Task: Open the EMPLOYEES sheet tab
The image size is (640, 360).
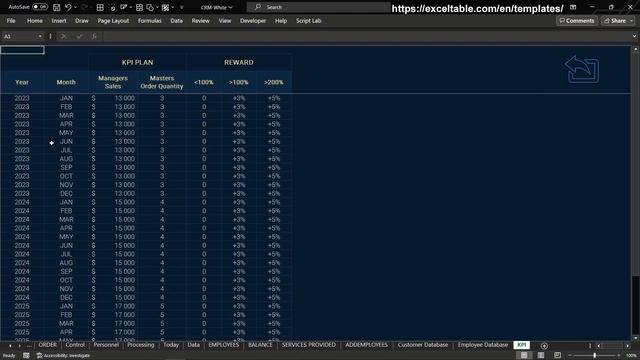Action: click(x=224, y=345)
